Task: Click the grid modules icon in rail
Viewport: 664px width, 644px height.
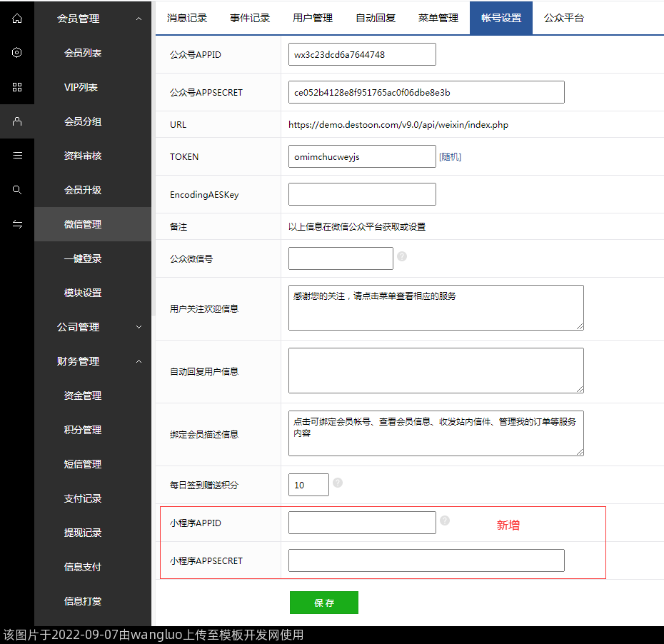Action: click(17, 87)
